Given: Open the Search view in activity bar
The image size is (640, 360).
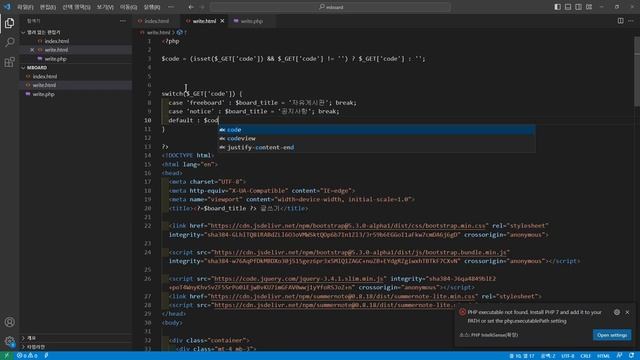Looking at the screenshot, I should (x=9, y=42).
